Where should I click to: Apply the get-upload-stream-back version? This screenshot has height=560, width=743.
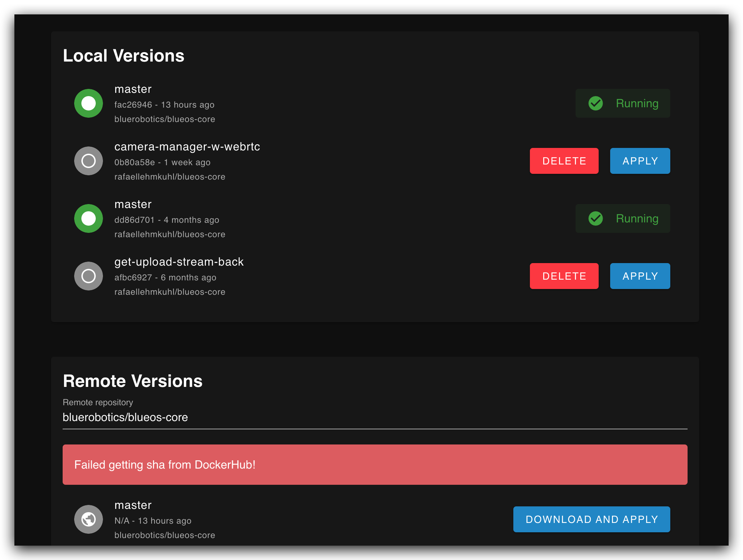click(640, 276)
